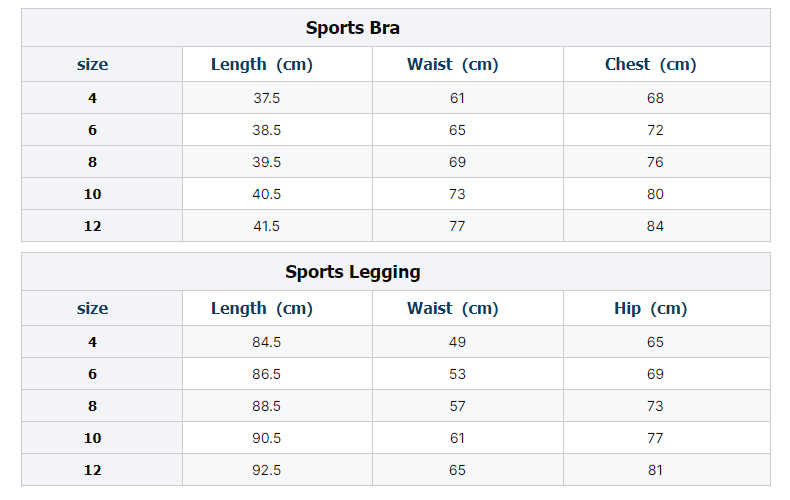Image resolution: width=790 pixels, height=500 pixels.
Task: Click the hip value 69 cell
Action: coord(655,374)
